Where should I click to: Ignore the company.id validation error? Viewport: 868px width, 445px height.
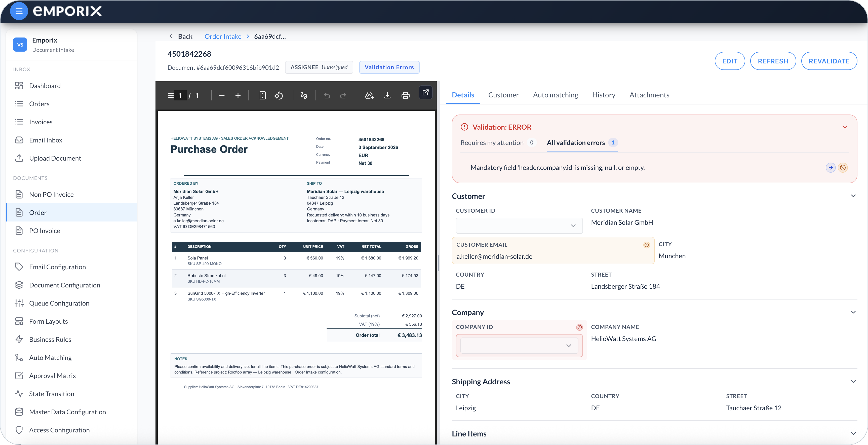point(843,168)
